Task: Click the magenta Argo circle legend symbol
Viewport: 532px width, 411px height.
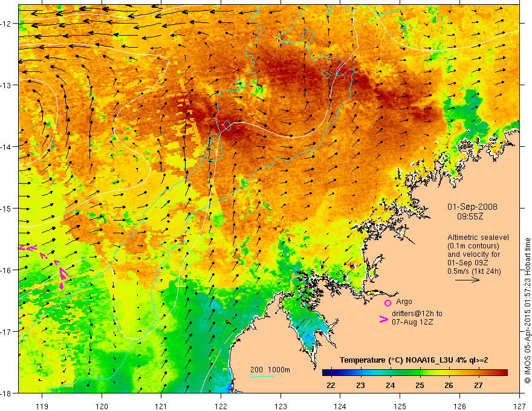Action: click(388, 303)
